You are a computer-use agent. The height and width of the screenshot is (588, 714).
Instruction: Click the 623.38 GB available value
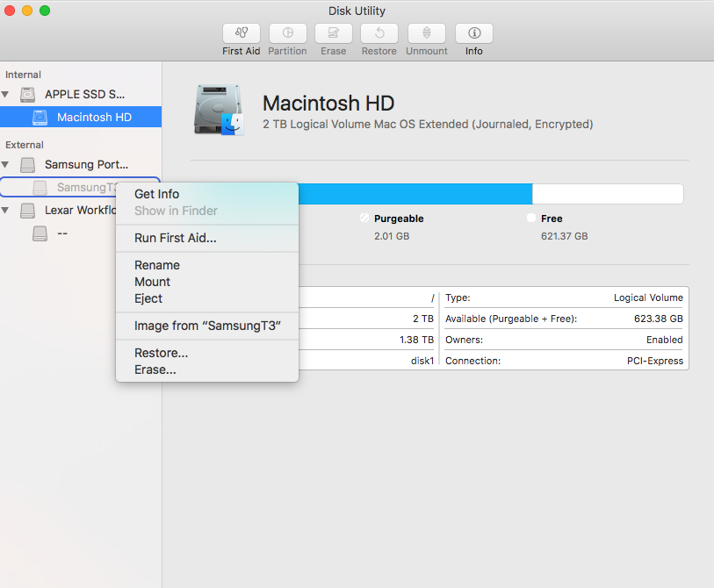tap(659, 319)
